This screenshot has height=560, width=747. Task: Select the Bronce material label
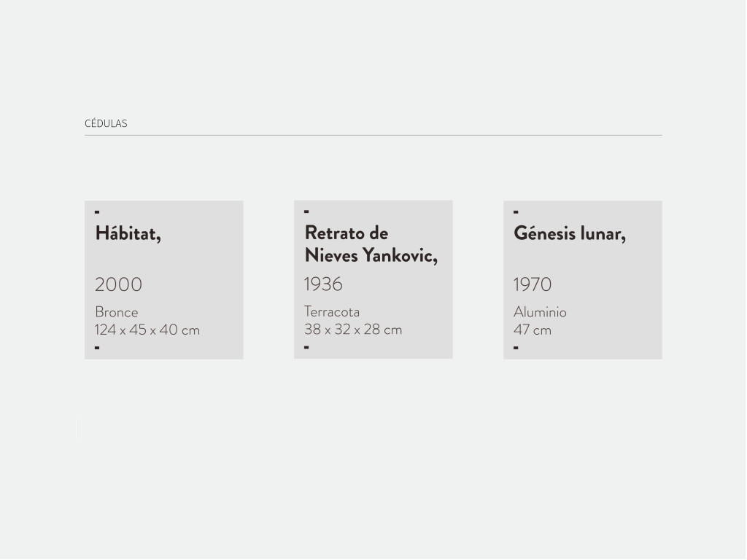[116, 312]
